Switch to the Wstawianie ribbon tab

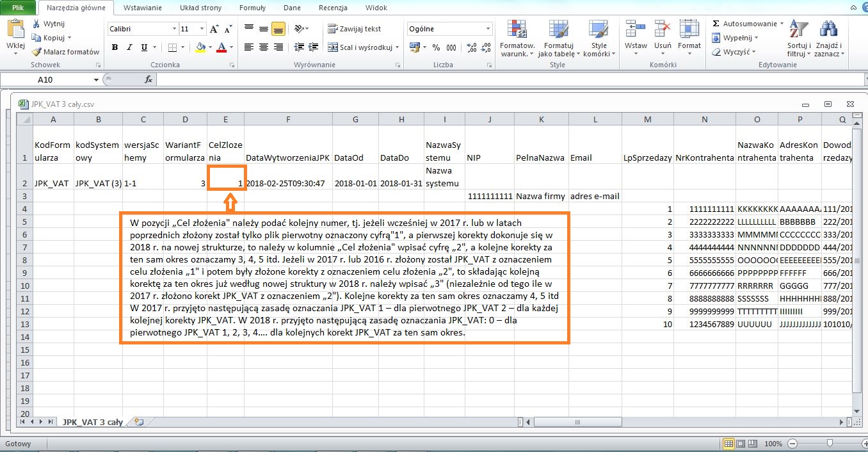point(142,8)
